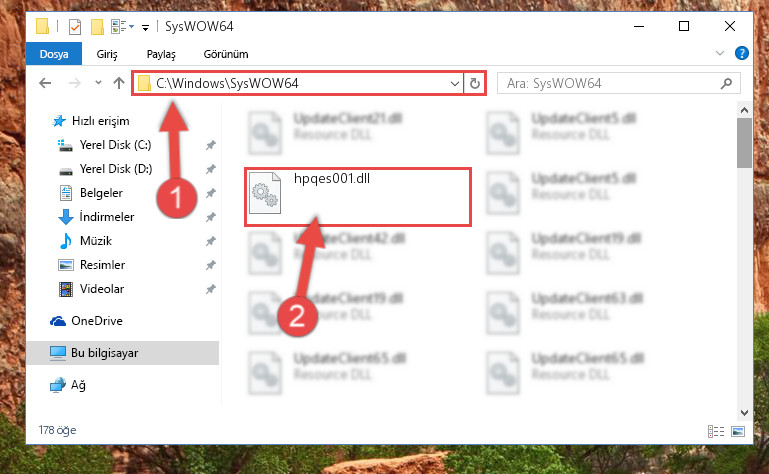Unpin Yerel Disk (C:) pin icon

(210, 145)
